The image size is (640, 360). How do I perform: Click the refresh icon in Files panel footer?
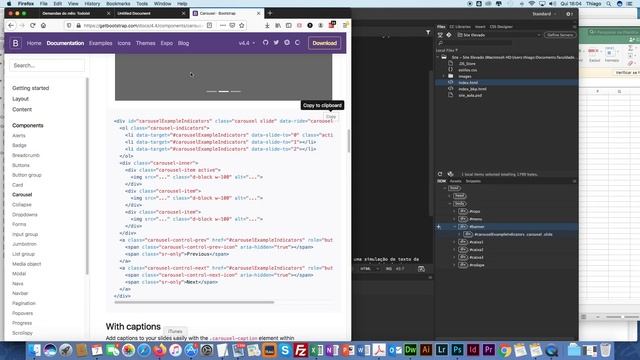click(440, 174)
